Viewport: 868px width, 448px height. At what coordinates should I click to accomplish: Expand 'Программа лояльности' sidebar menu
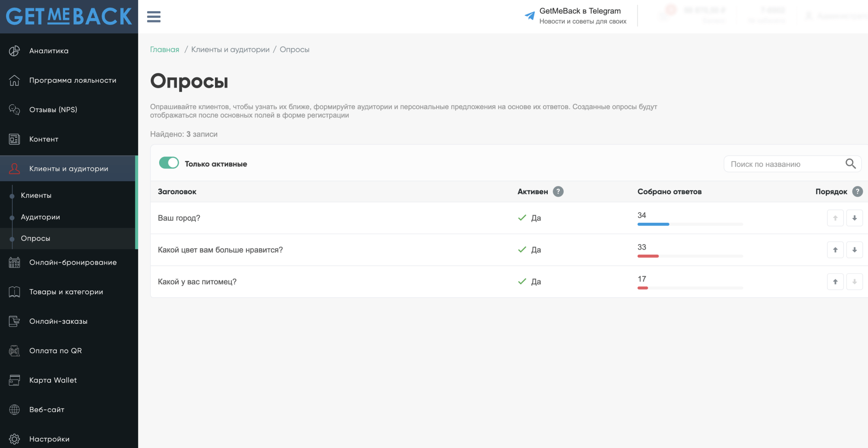tap(72, 80)
